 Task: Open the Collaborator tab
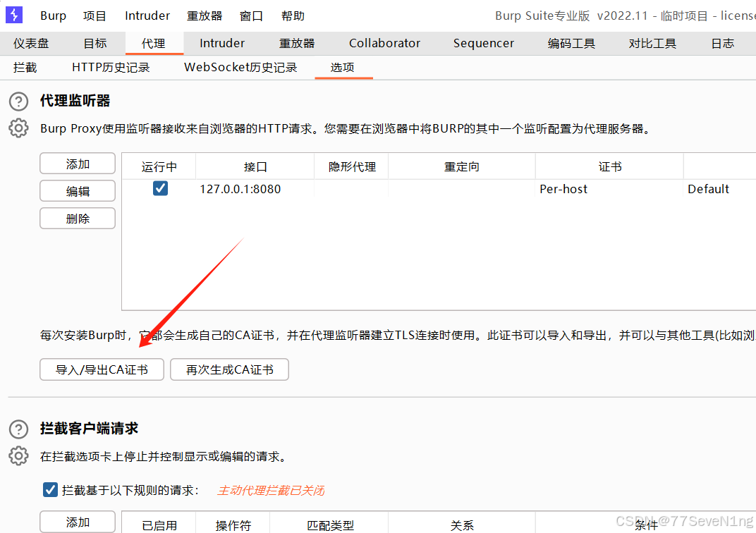[385, 44]
